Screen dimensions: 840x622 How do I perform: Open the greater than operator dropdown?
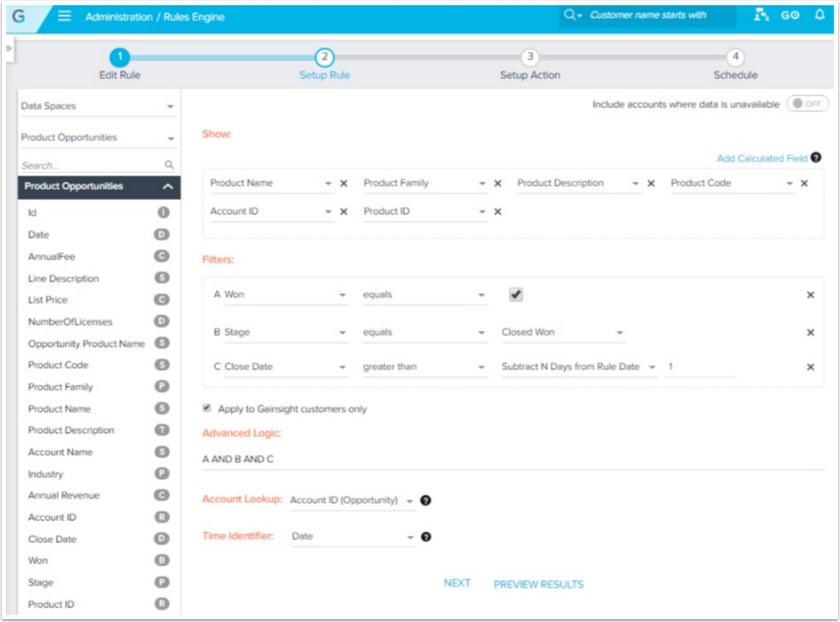click(424, 367)
